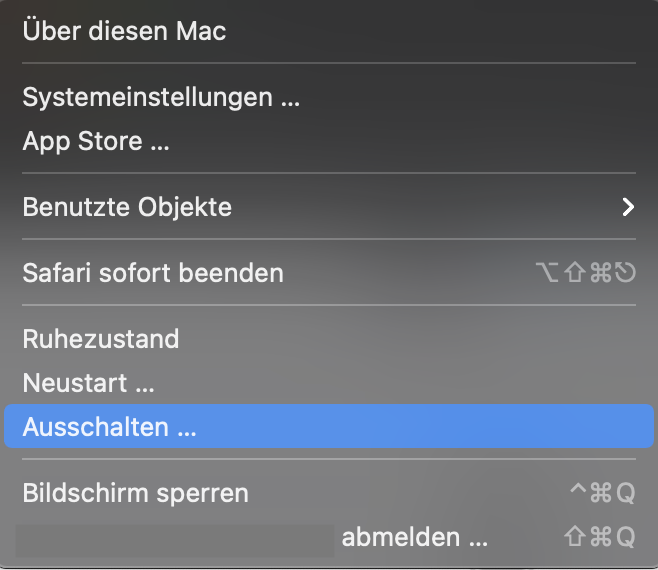Click the Shift symbol beside abmelden

pos(575,537)
